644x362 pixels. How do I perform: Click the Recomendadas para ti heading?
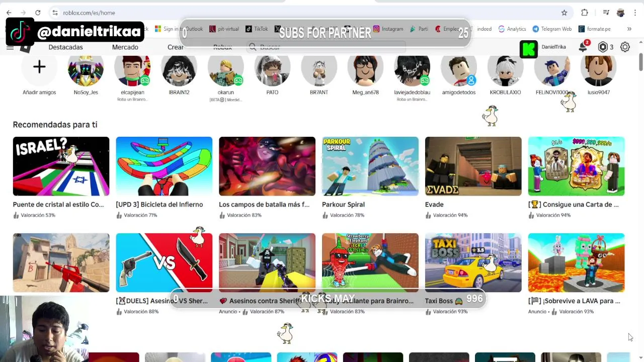pyautogui.click(x=55, y=125)
